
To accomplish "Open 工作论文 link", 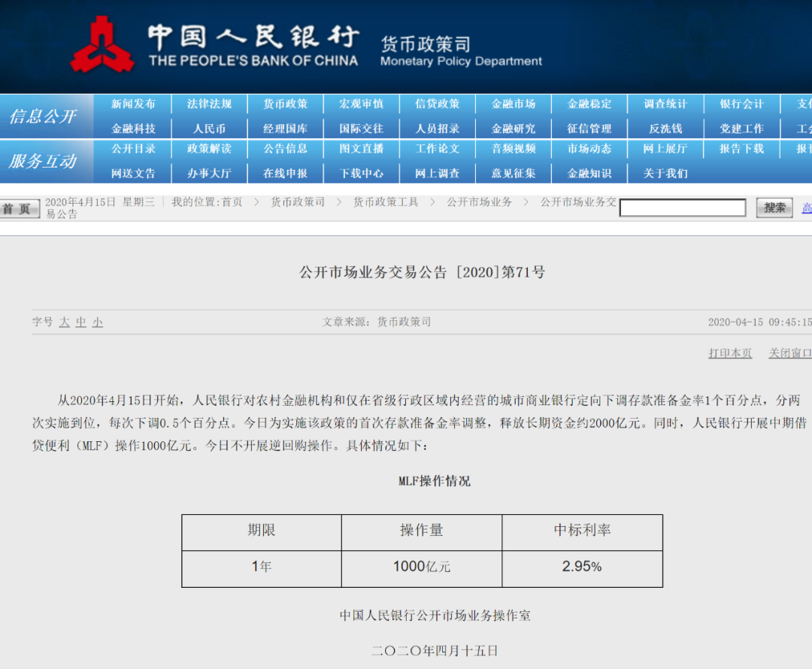I will coord(438,149).
